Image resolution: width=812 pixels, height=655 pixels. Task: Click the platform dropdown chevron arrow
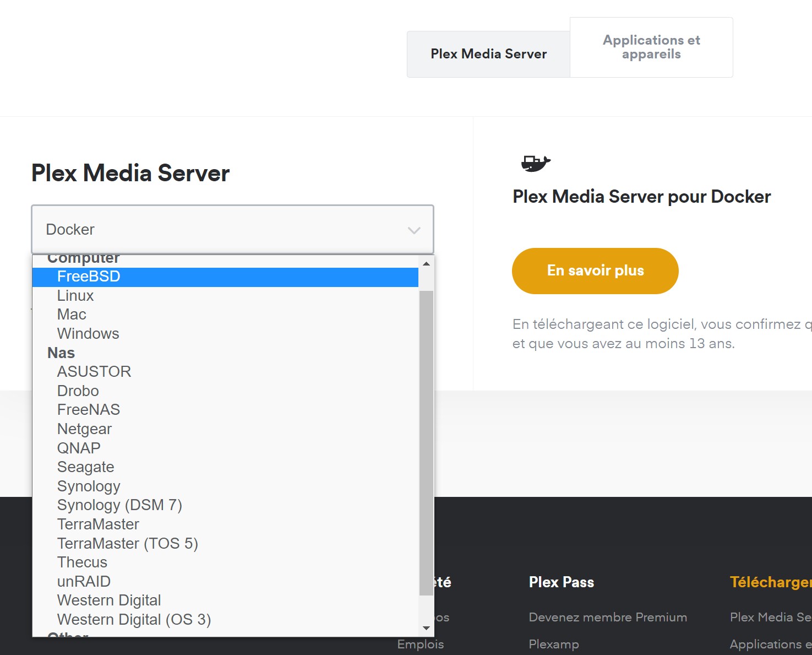pos(414,230)
